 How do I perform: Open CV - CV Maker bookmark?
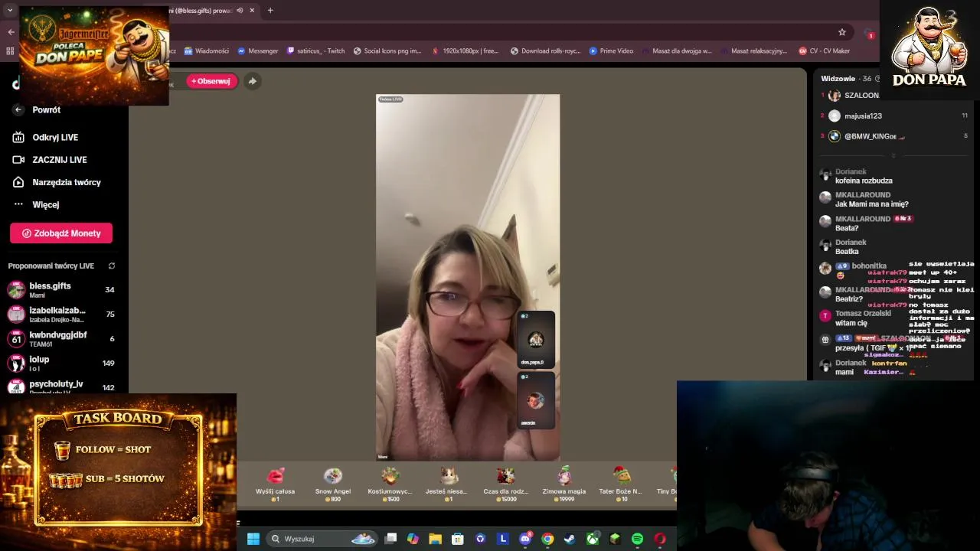[825, 51]
